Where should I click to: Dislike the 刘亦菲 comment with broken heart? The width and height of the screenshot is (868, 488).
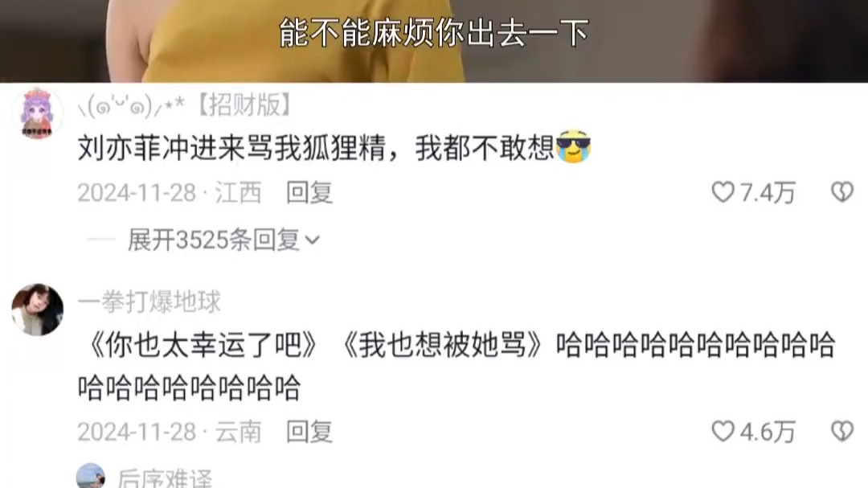842,192
